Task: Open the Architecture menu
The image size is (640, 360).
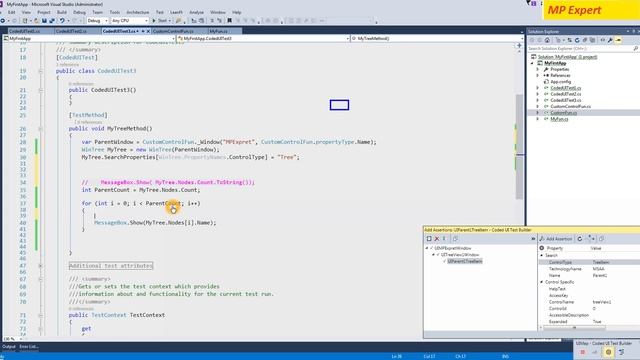Action: pyautogui.click(x=138, y=12)
